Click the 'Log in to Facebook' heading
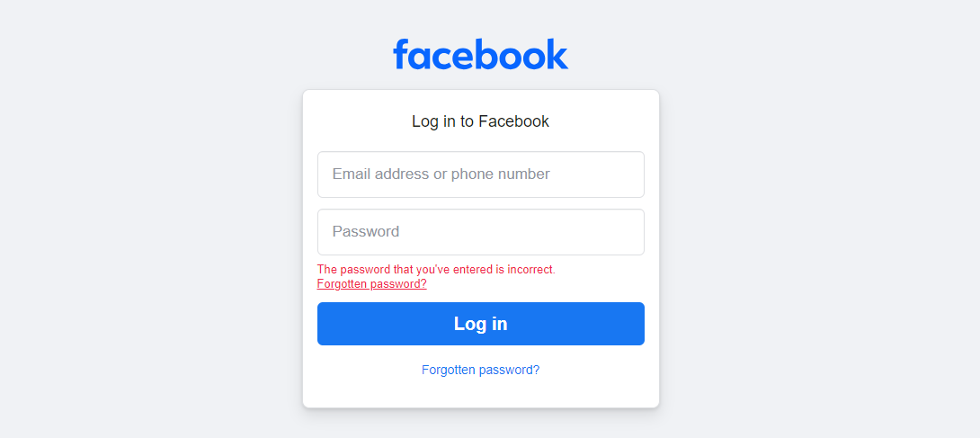 pyautogui.click(x=480, y=121)
